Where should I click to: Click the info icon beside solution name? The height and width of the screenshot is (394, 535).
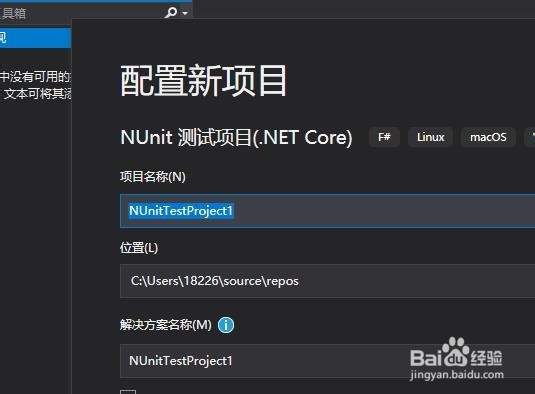(x=226, y=325)
